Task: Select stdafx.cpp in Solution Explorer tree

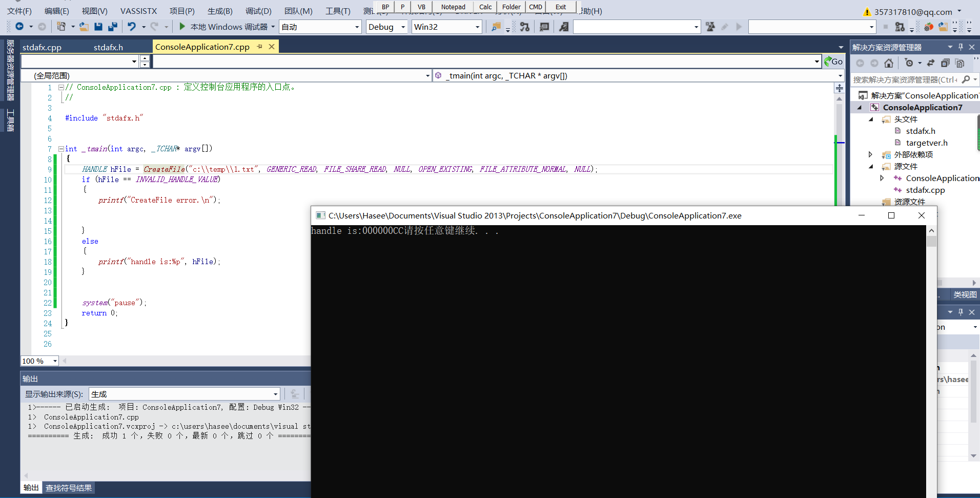Action: tap(925, 190)
